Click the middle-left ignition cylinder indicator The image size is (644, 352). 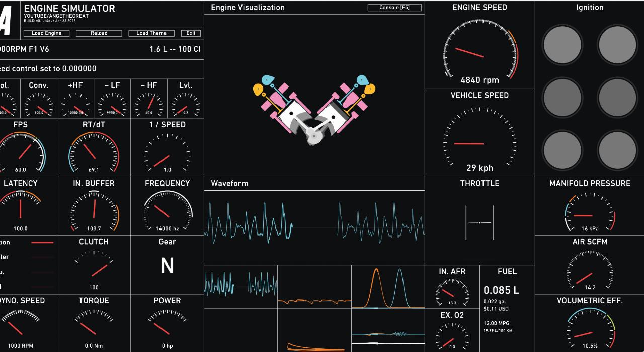pos(562,97)
